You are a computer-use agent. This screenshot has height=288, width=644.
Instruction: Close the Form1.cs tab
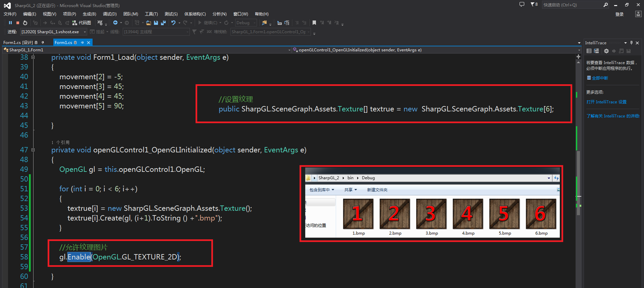(x=88, y=42)
